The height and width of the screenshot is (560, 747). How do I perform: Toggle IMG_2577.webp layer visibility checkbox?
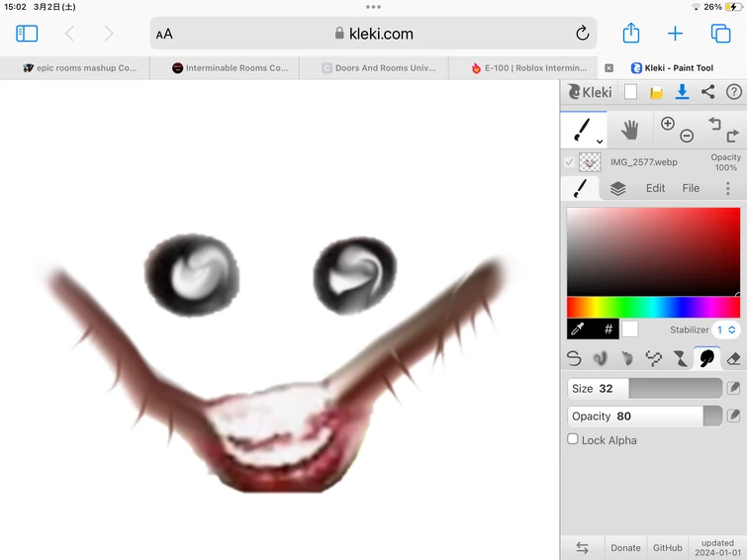tap(569, 162)
